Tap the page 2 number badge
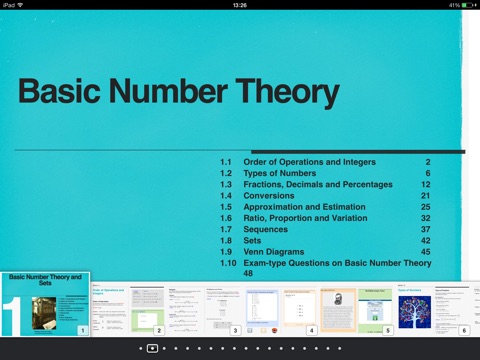Viewport: 480px width, 360px height. pyautogui.click(x=159, y=330)
